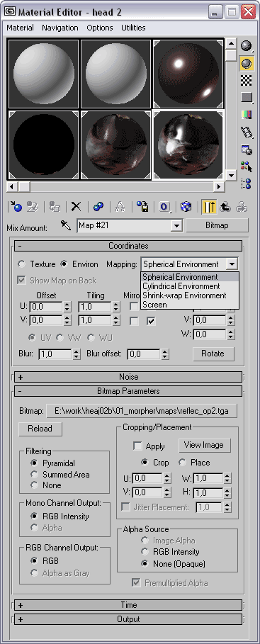The width and height of the screenshot is (260, 644).
Task: Expand the Noise rollout
Action: coord(128,377)
